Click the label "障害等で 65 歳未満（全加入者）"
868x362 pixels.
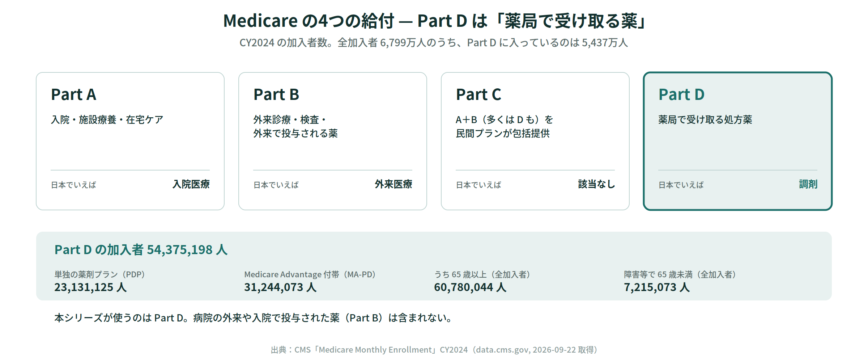tap(680, 274)
